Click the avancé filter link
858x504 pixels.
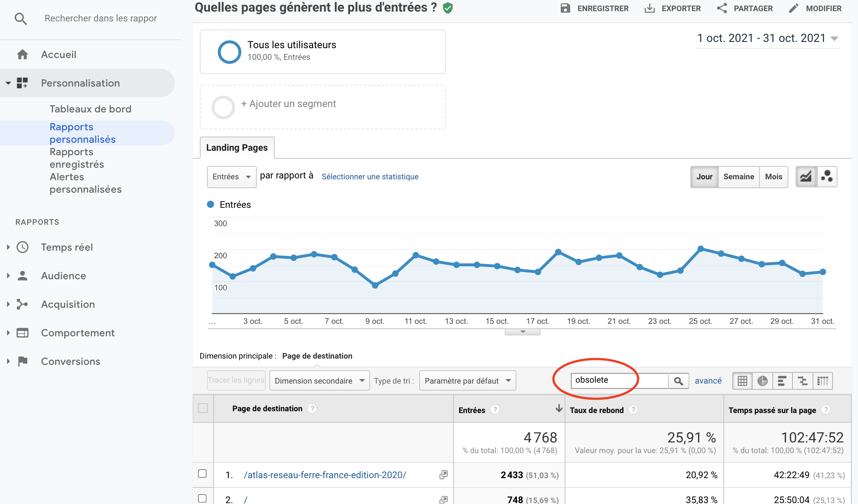[708, 381]
